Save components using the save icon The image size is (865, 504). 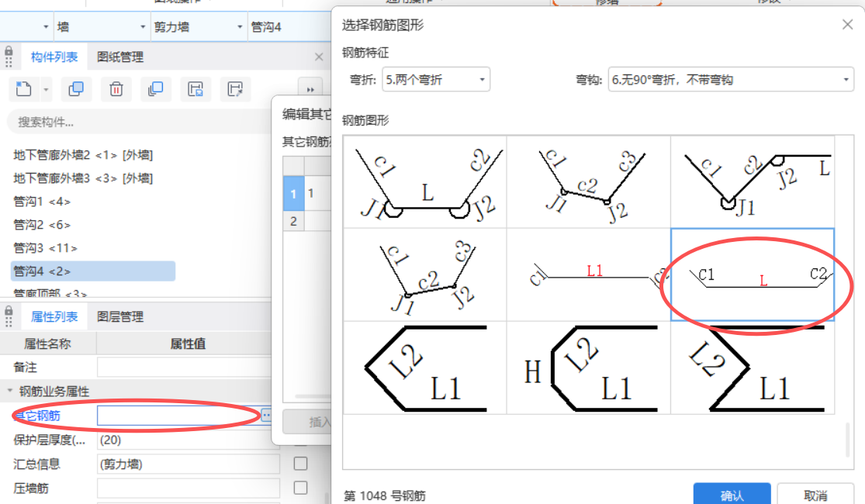point(195,89)
